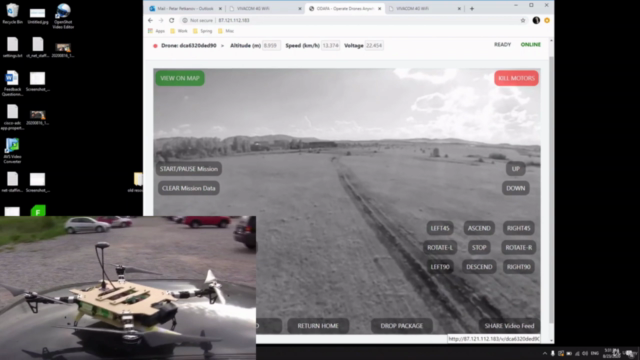Click the ONLINE status text

pos(531,44)
